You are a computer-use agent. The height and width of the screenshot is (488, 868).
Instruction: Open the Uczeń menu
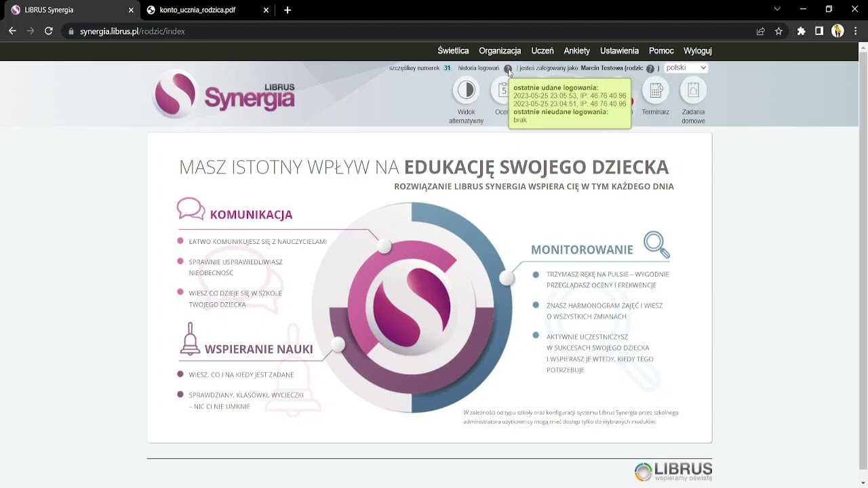(542, 51)
